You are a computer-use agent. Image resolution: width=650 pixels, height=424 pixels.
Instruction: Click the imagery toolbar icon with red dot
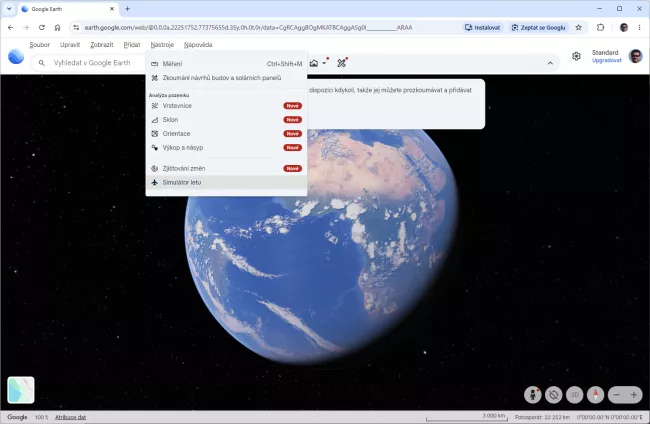click(x=314, y=63)
